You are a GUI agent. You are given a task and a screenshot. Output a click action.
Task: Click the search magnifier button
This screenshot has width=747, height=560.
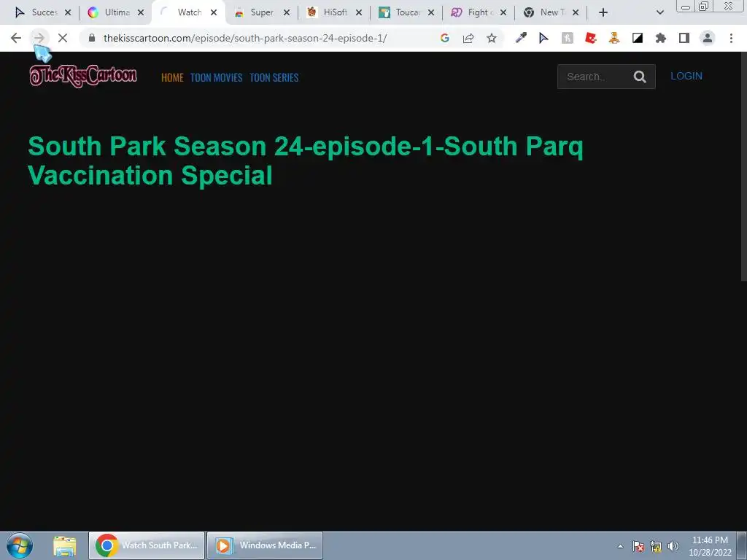tap(640, 77)
